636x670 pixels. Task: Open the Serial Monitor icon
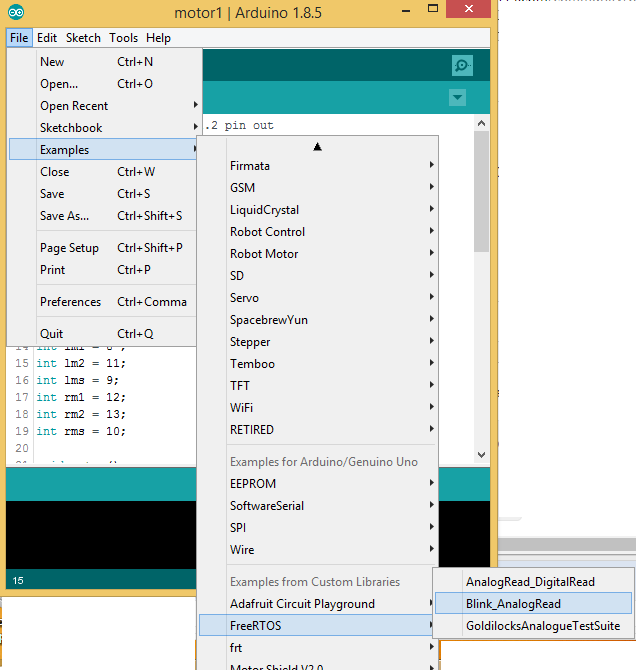(x=461, y=65)
